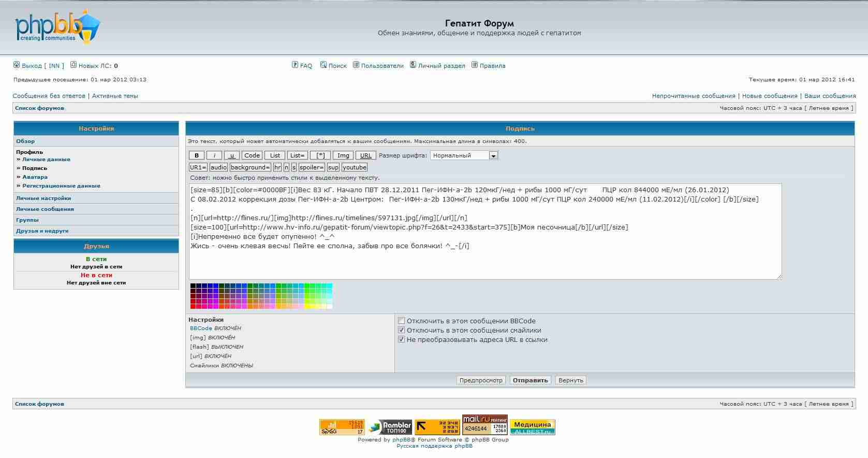868x458 pixels.
Task: Toggle Не преобразовывать адреса URL checkbox
Action: (x=401, y=339)
